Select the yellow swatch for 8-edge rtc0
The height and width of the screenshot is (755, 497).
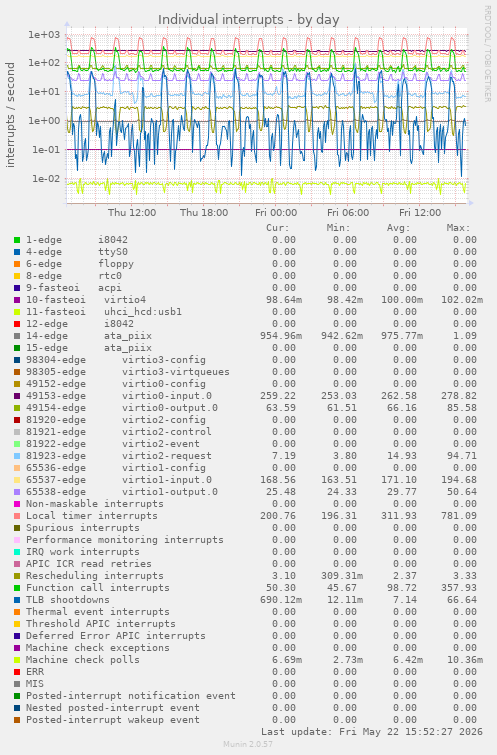pyautogui.click(x=17, y=276)
